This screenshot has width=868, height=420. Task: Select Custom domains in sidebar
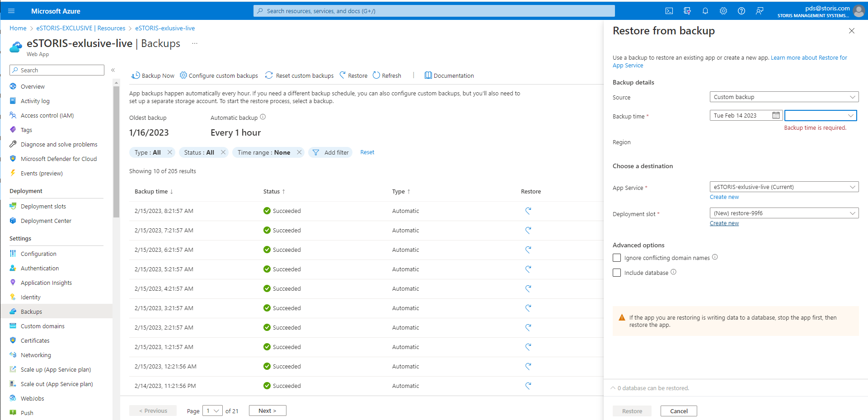42,326
